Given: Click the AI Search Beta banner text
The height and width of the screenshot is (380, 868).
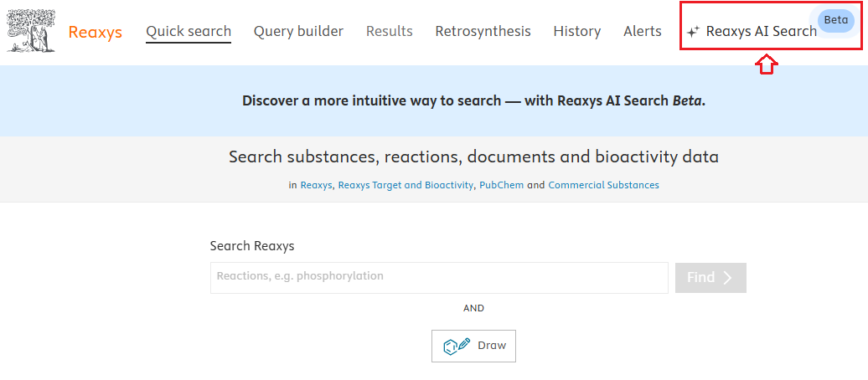Looking at the screenshot, I should click(x=474, y=101).
